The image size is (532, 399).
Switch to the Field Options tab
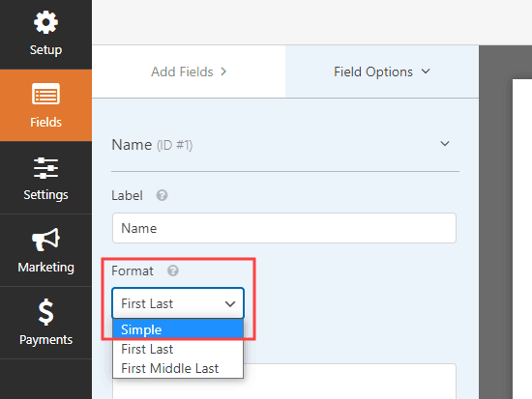(x=382, y=71)
